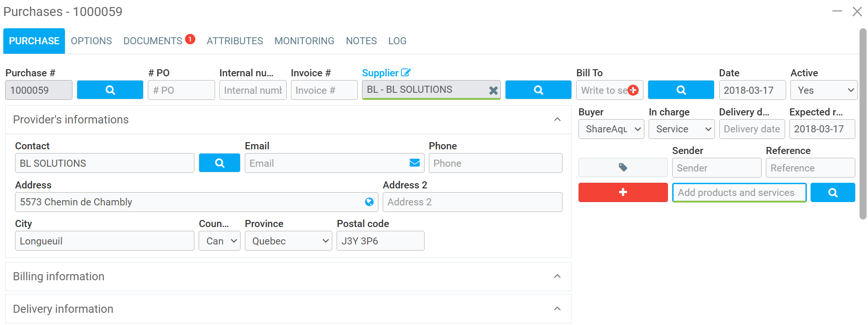868x325 pixels.
Task: Open the MONITORING tab
Action: pos(304,41)
